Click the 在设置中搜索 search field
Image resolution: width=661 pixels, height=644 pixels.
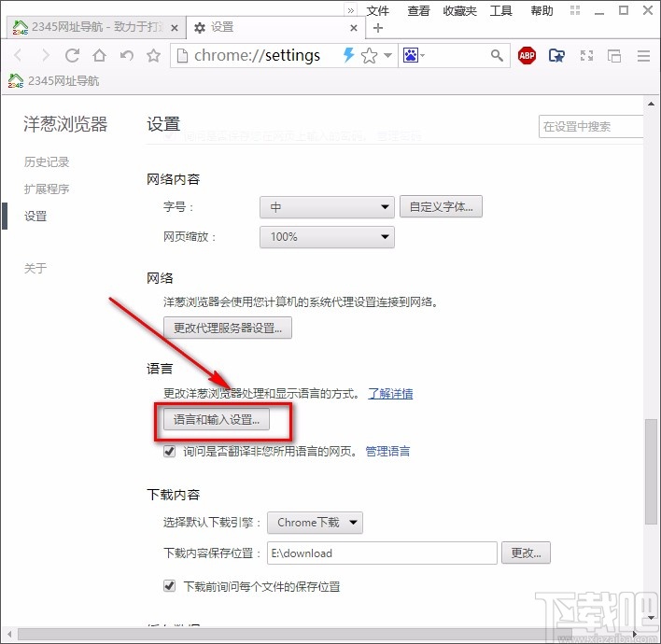[x=590, y=126]
